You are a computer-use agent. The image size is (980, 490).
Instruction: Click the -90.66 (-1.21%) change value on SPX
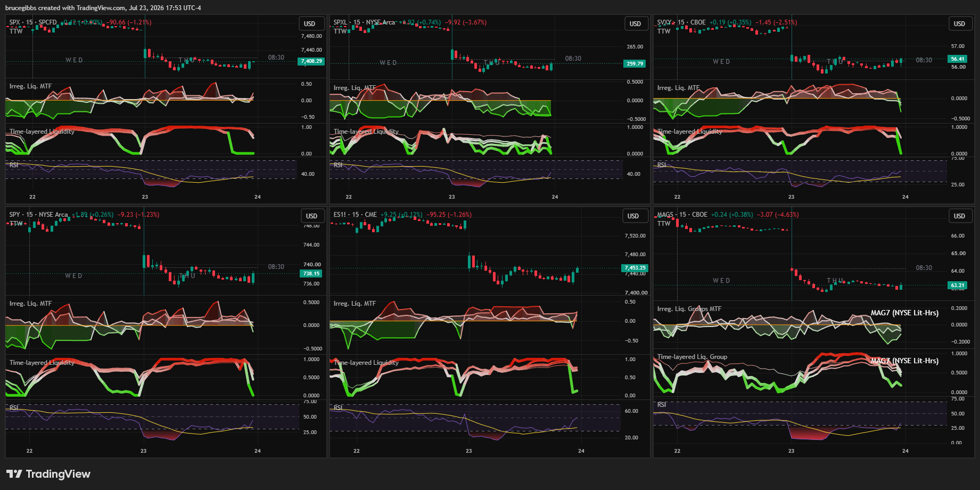[x=129, y=22]
